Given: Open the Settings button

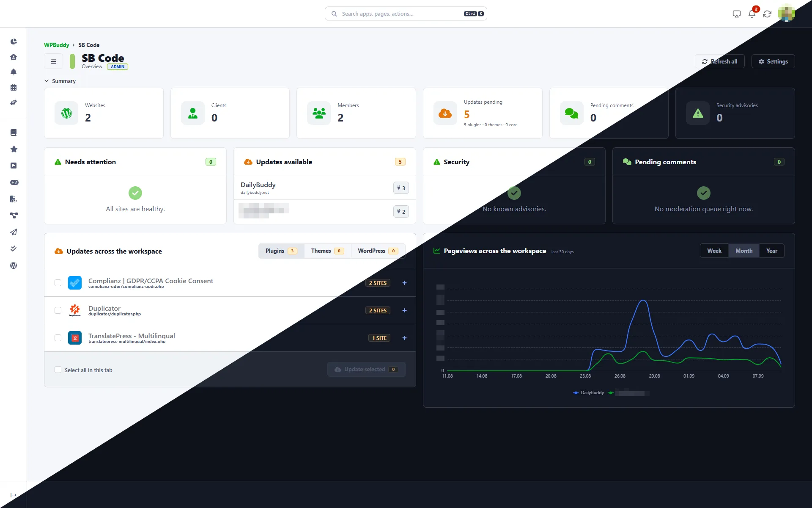Looking at the screenshot, I should tap(773, 61).
